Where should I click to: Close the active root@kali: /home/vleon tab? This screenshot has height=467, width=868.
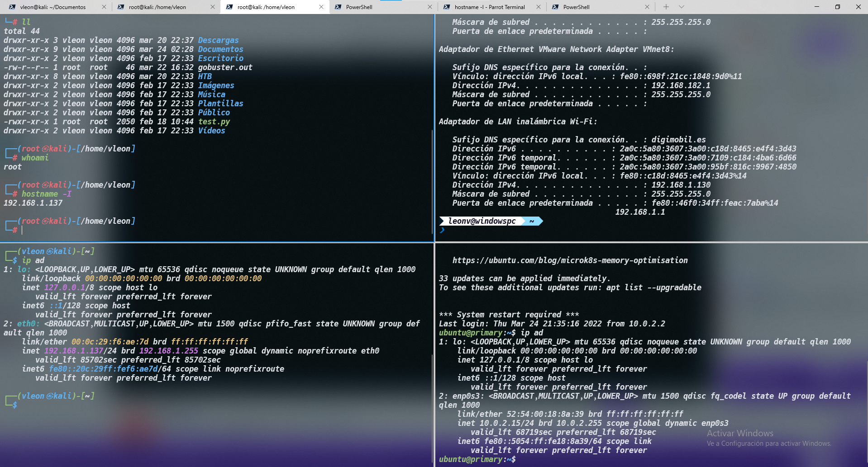click(321, 7)
